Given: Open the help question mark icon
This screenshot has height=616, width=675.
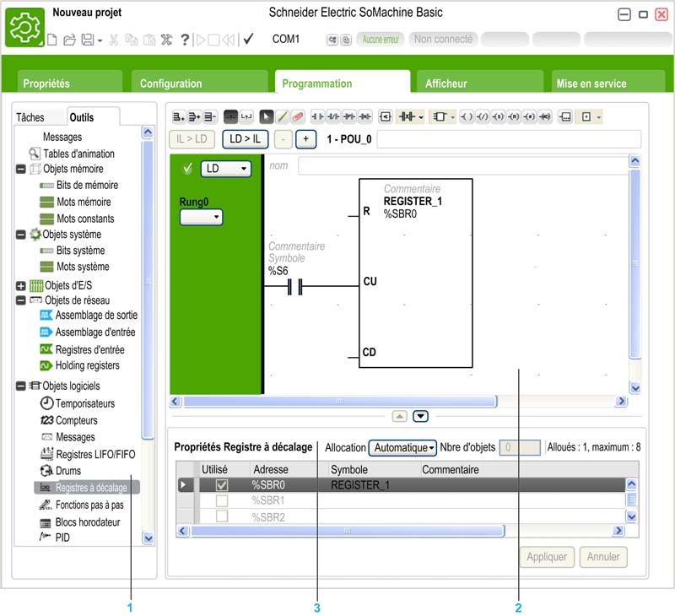Looking at the screenshot, I should [x=184, y=40].
